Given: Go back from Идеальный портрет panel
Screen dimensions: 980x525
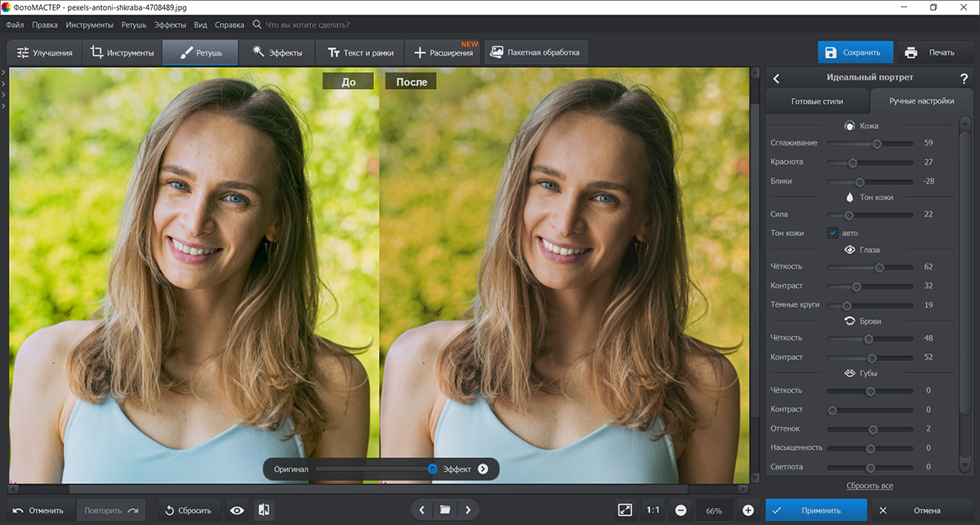Looking at the screenshot, I should tap(777, 78).
